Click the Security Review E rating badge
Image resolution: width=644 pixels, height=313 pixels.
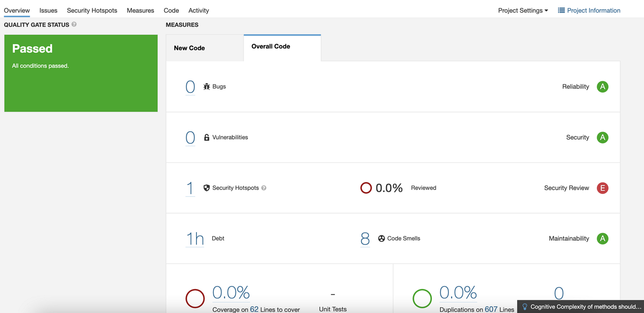click(x=603, y=188)
